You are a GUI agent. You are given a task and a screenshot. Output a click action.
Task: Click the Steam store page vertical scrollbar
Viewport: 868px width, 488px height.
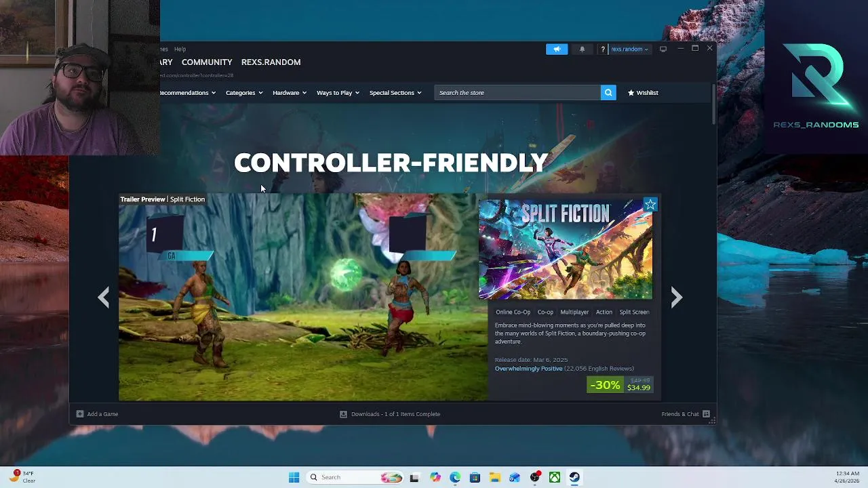713,104
